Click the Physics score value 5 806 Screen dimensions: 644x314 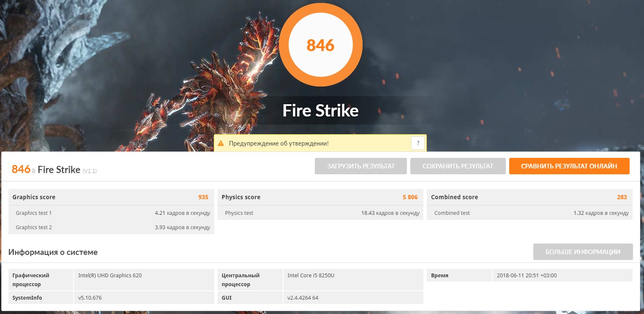[x=410, y=197]
